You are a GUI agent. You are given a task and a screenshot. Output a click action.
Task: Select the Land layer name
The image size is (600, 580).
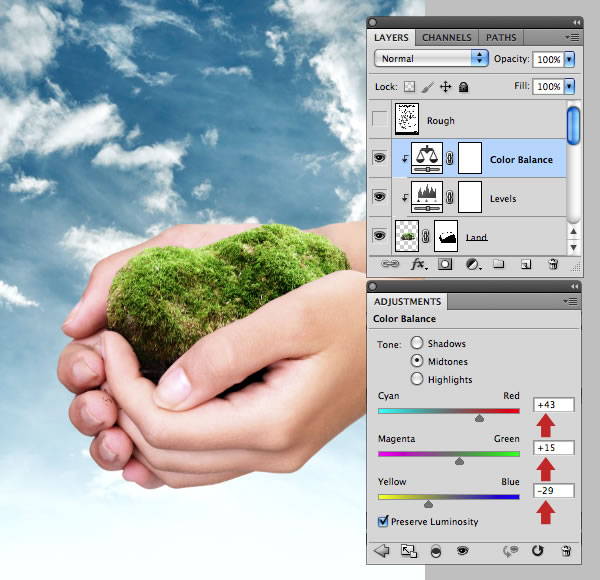[476, 237]
